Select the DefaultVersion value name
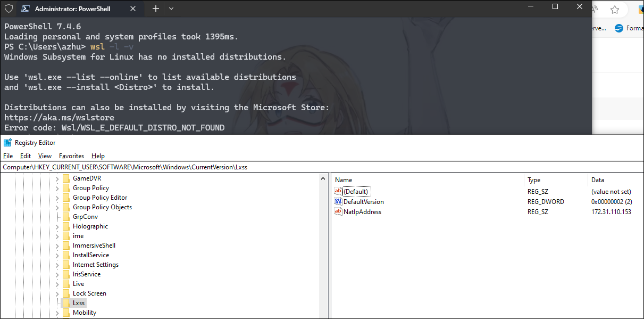644x319 pixels. [x=363, y=202]
